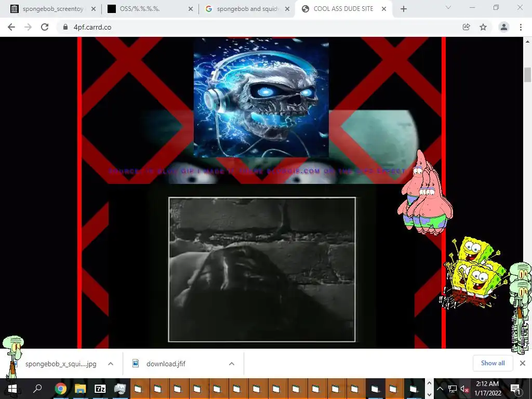Image resolution: width=532 pixels, height=399 pixels.
Task: Click the muted volume tray icon
Action: (x=464, y=389)
